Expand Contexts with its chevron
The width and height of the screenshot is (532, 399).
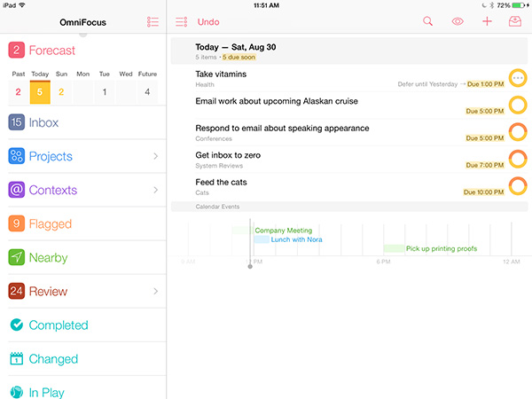click(x=156, y=190)
